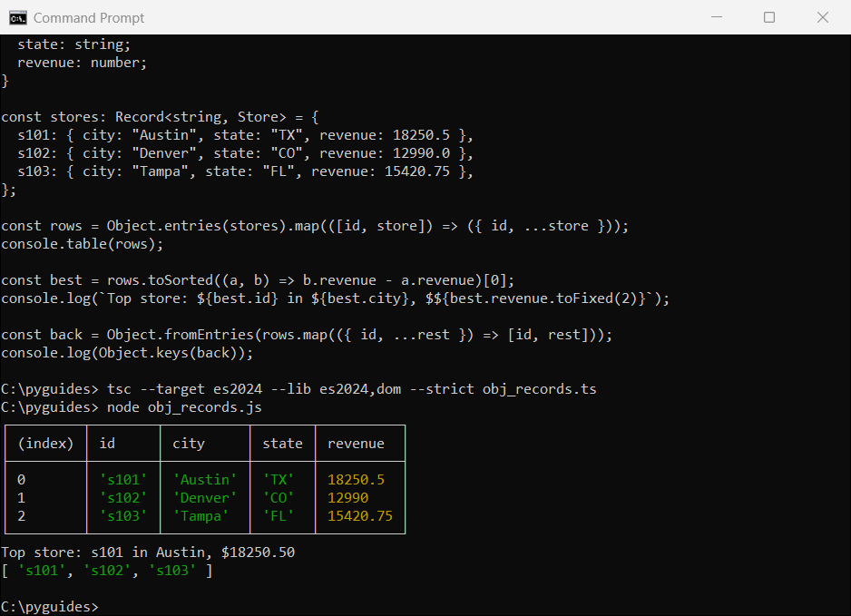Click the 'const stores: Record<string, Store>' line
Screen dimensions: 851x616
[160, 117]
